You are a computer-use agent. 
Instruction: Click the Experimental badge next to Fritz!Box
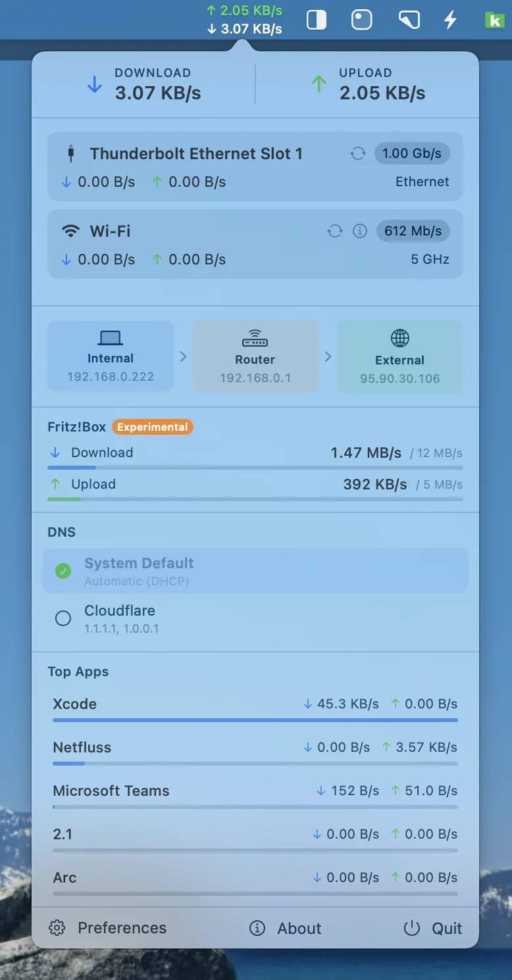[x=153, y=427]
